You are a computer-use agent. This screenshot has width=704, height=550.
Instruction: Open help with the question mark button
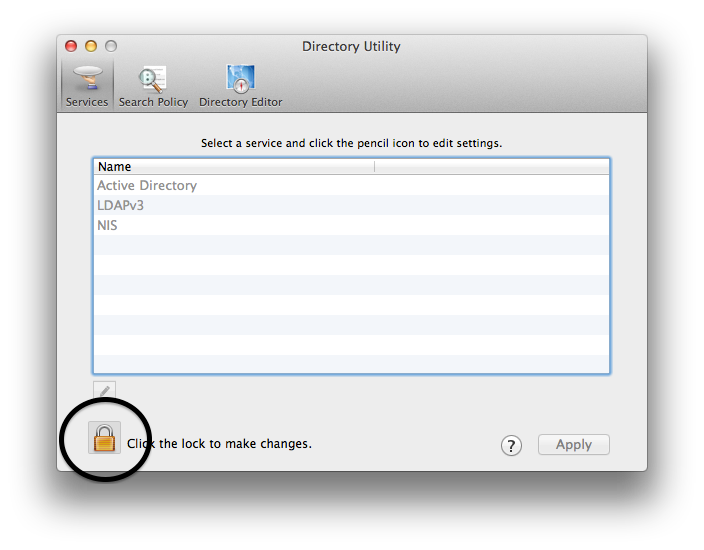pos(511,446)
